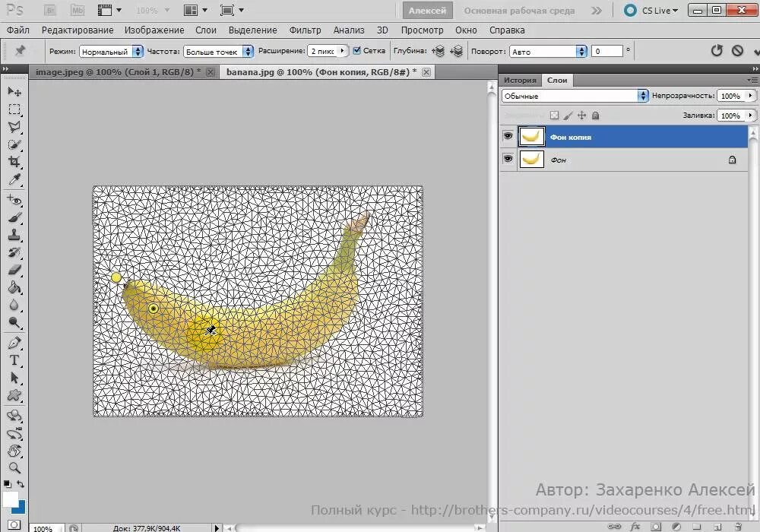
Task: Click the Основная рабочая среда workspace button
Action: 519,11
